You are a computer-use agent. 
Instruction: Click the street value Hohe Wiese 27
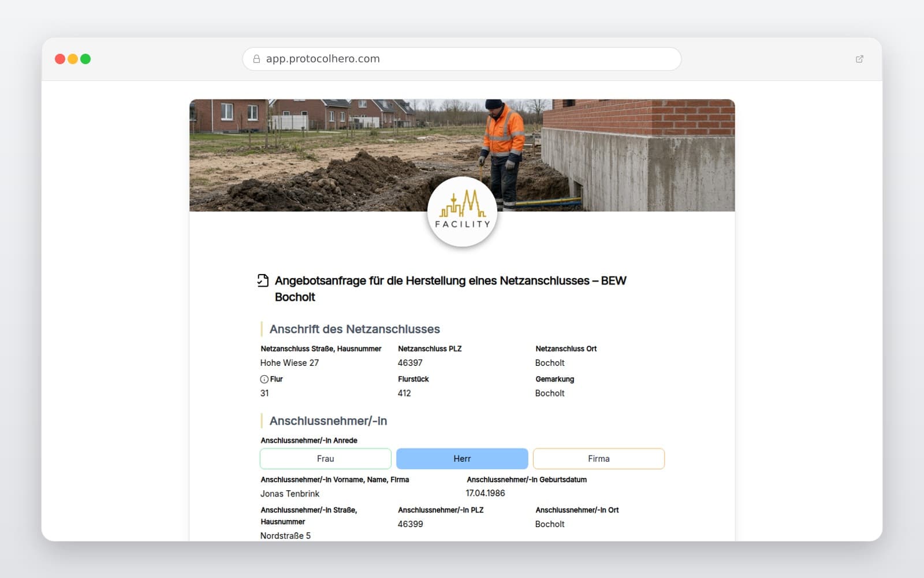pyautogui.click(x=289, y=363)
